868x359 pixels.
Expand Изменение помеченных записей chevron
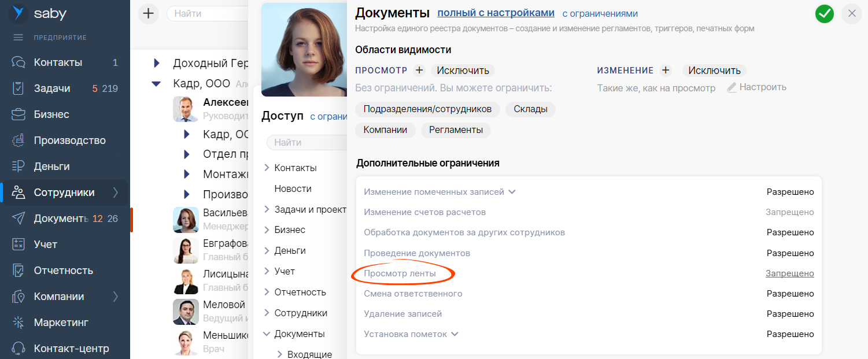click(x=512, y=192)
